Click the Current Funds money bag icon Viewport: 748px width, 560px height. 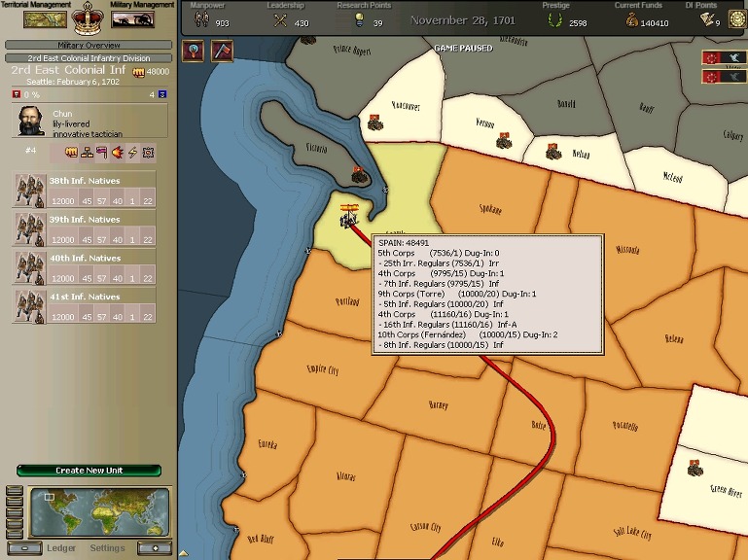point(631,20)
